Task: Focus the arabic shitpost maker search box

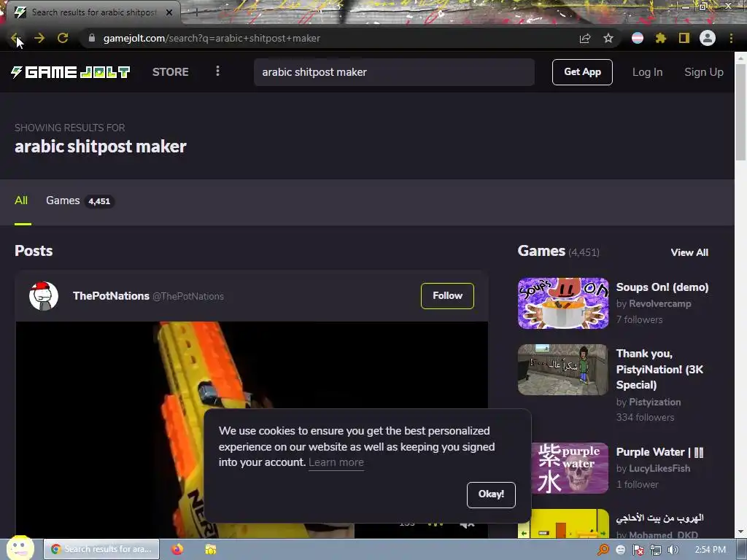Action: pyautogui.click(x=394, y=72)
